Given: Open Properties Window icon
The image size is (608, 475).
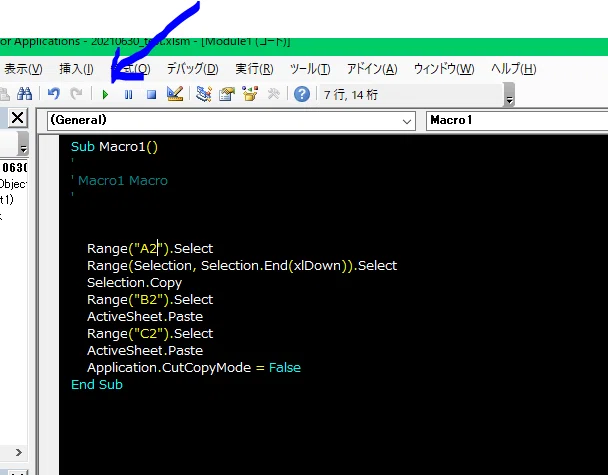Looking at the screenshot, I should (227, 94).
